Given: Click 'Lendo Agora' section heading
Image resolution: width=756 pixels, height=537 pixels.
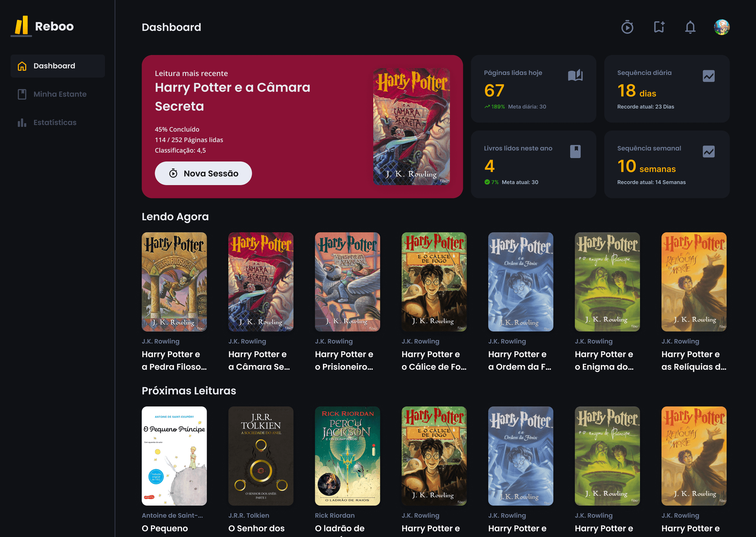Looking at the screenshot, I should click(x=175, y=216).
